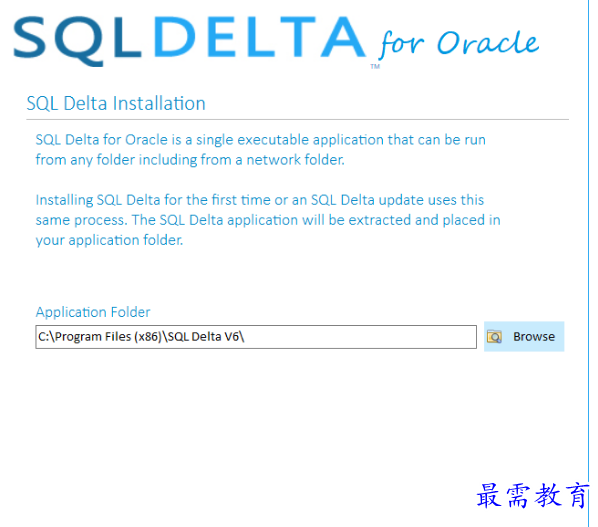
Task: Focus the Application Folder path field
Action: point(256,337)
